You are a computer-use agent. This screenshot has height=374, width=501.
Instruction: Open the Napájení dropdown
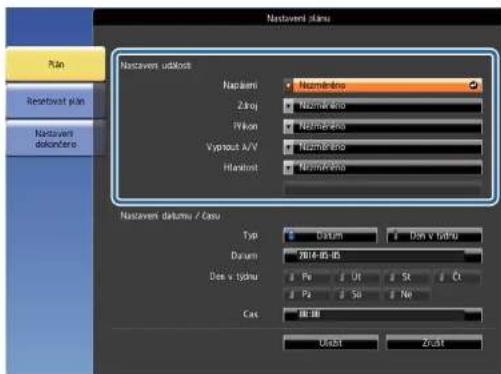point(382,85)
